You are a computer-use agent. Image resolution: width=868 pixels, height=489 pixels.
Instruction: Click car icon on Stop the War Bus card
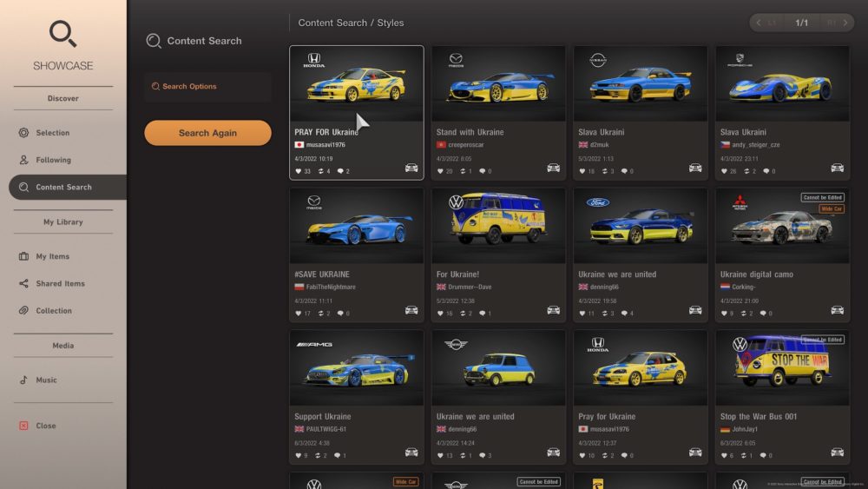click(837, 453)
